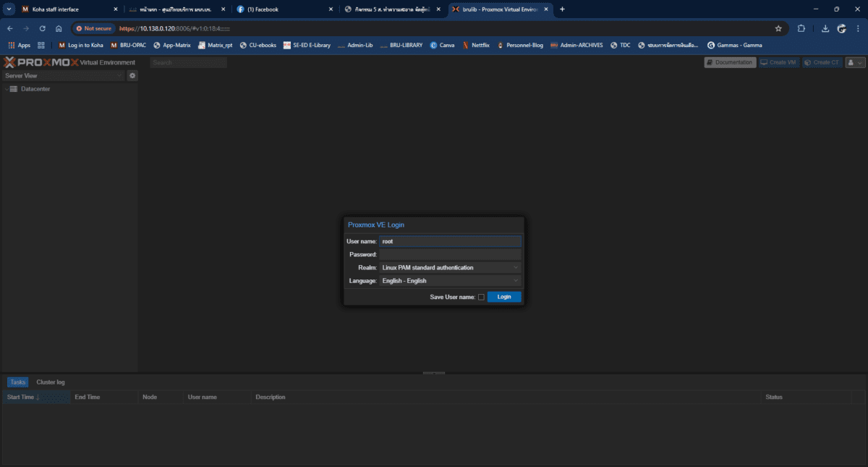Viewport: 868px width, 467px height.
Task: Open Nettflix bookmark
Action: [475, 45]
